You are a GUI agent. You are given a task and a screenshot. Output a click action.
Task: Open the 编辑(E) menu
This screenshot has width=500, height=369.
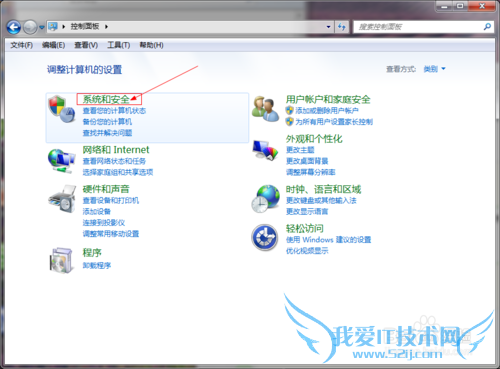click(53, 45)
